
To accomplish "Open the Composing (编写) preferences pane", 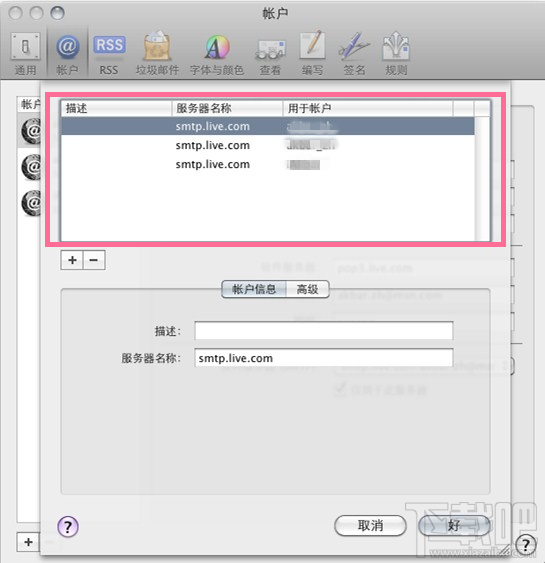I will point(312,54).
